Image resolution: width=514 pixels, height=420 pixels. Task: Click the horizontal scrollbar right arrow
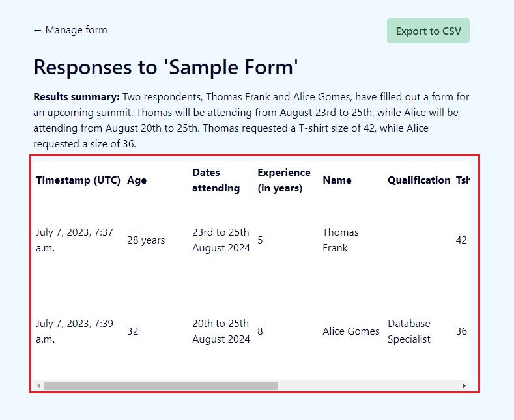pos(464,386)
